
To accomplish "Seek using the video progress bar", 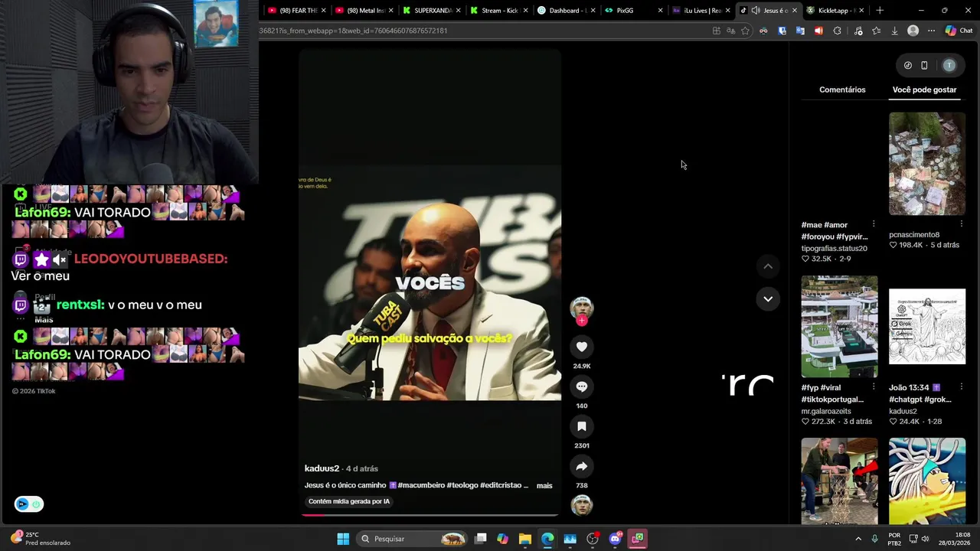I will point(430,515).
